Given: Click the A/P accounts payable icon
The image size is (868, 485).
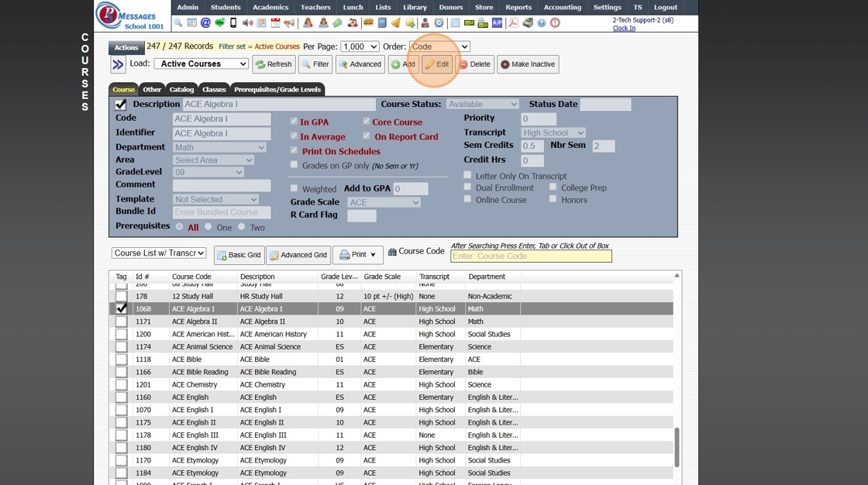Looking at the screenshot, I should click(498, 23).
